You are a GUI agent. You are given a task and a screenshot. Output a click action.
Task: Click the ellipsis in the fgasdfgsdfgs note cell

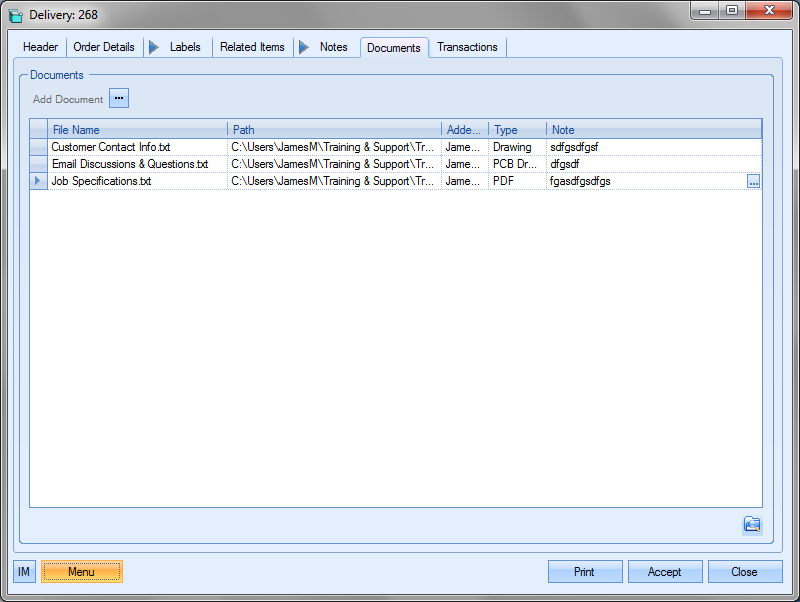(x=753, y=182)
